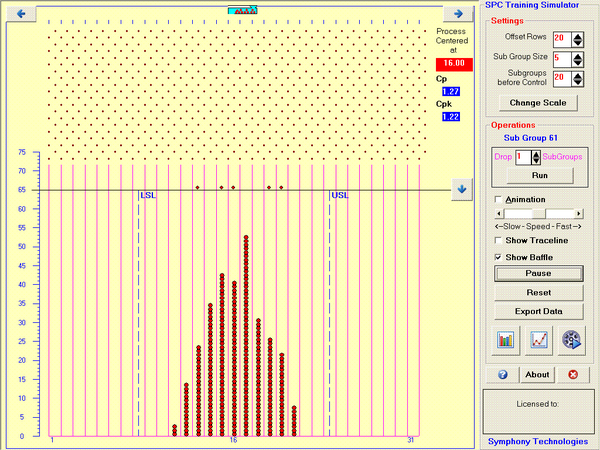Click the Cpk value 1.22
The image size is (600, 450).
click(x=451, y=117)
